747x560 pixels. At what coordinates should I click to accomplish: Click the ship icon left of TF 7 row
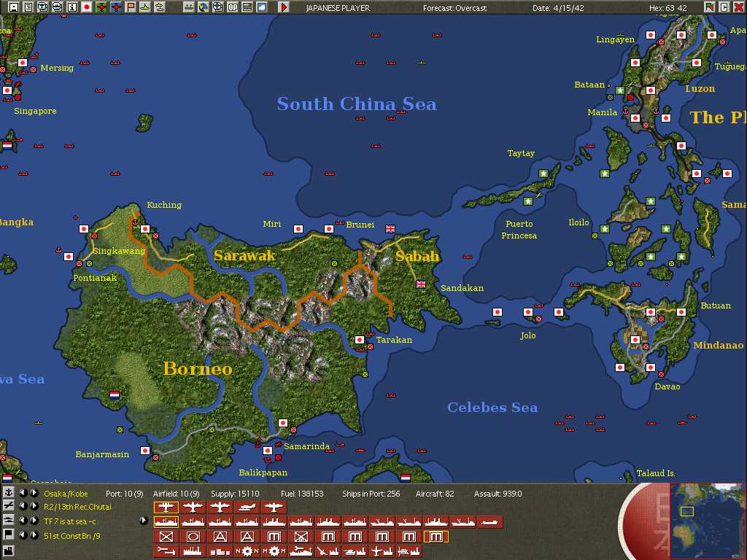click(8, 521)
